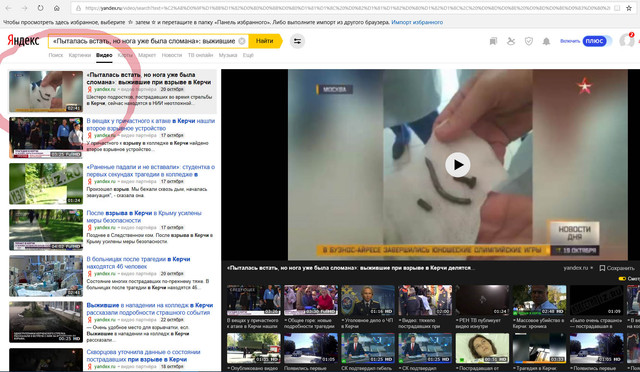640x372 pixels.
Task: Play the main video
Action: click(x=458, y=165)
